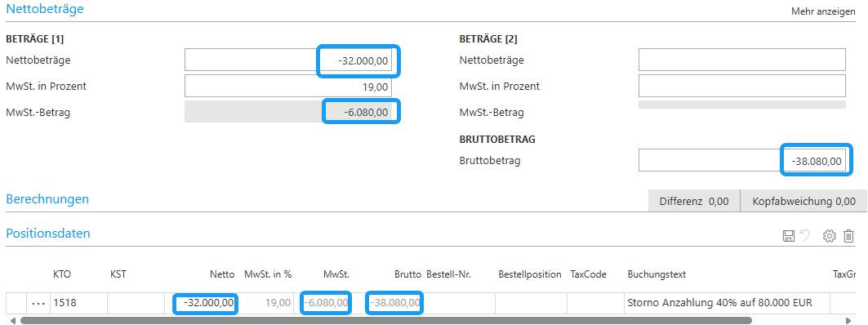This screenshot has height=325, width=868.
Task: Click the Buchungstext column header
Action: coord(657,274)
